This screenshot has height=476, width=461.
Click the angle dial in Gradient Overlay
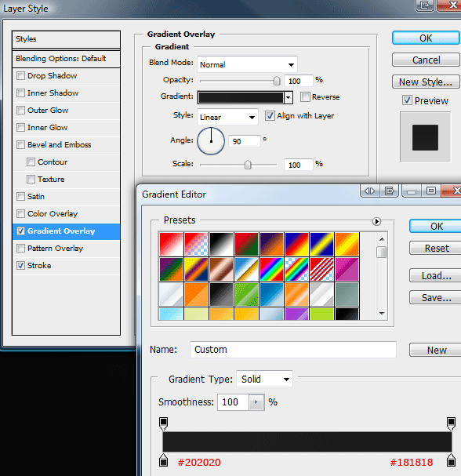click(x=211, y=141)
